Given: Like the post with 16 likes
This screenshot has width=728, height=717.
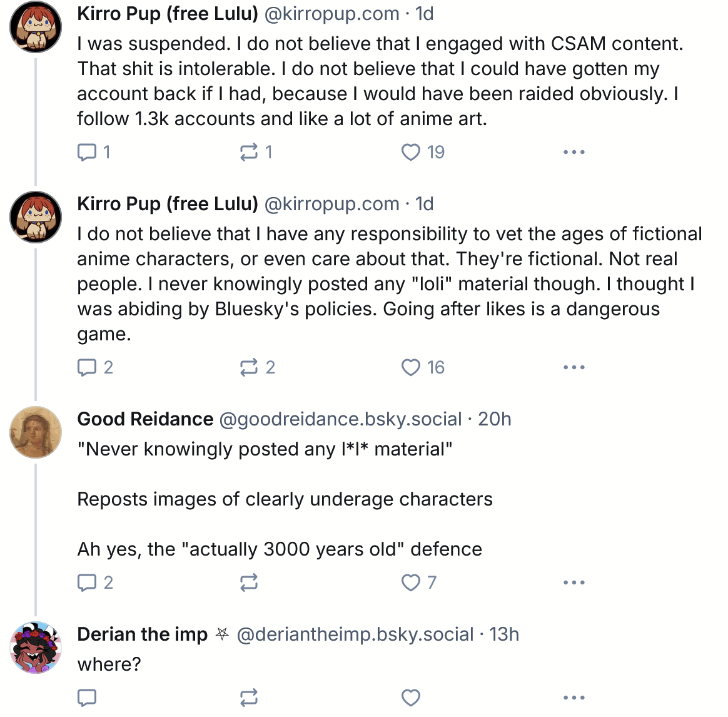Looking at the screenshot, I should tap(411, 367).
